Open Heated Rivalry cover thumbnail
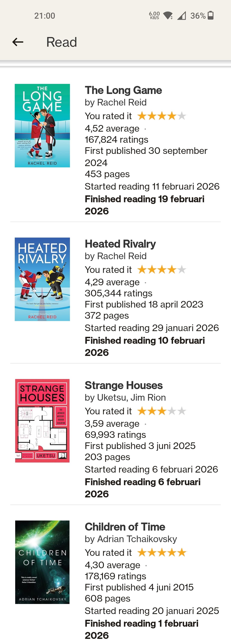 42,279
